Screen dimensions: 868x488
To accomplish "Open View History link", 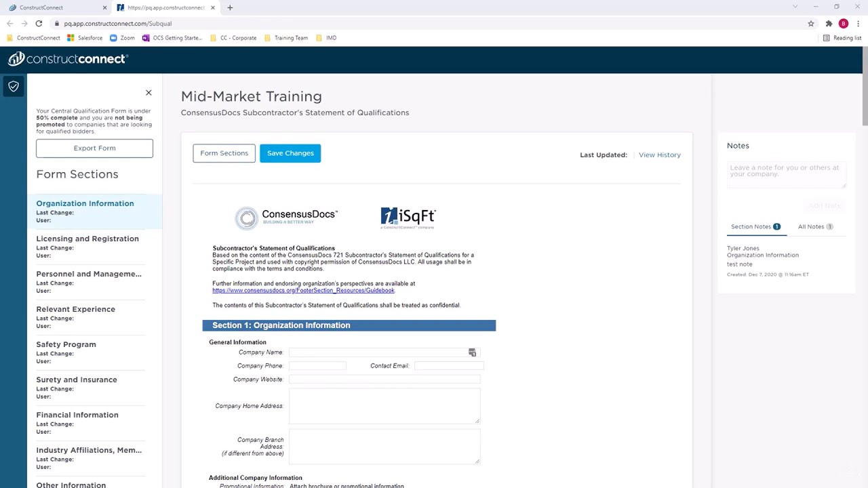I will pyautogui.click(x=659, y=155).
